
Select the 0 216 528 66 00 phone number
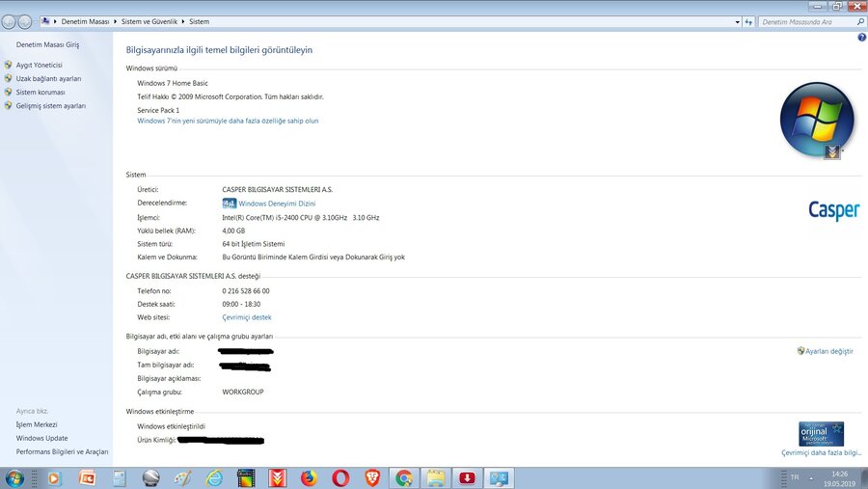(x=246, y=290)
